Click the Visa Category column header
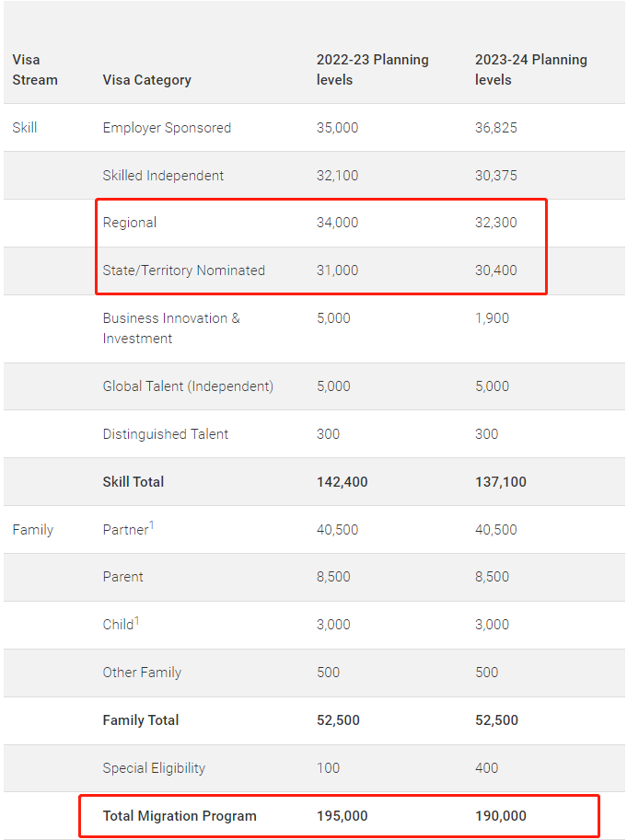627x840 pixels. coord(146,80)
